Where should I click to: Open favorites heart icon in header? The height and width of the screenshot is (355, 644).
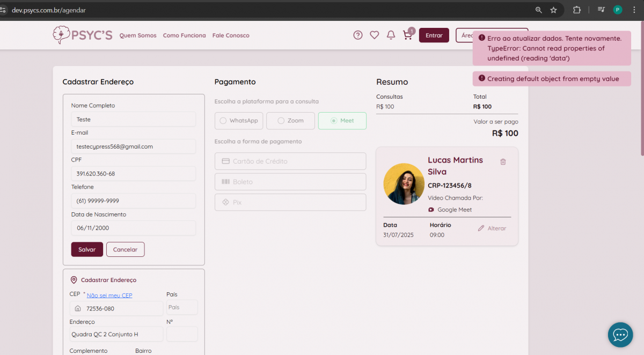(x=375, y=35)
